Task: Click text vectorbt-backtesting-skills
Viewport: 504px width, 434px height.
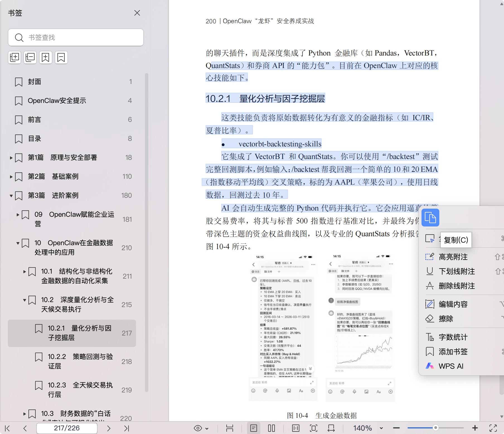Action: (280, 144)
